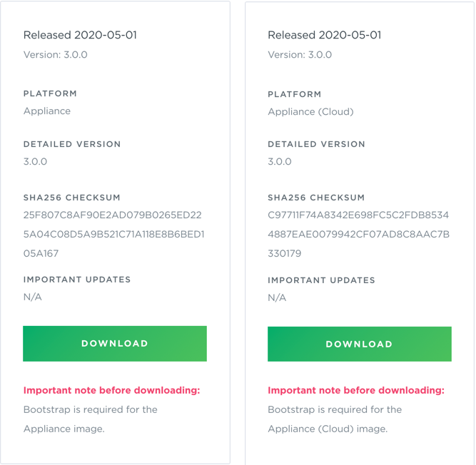Click the SHA256 CHECKSUM label in the right card
476x465 pixels.
pyautogui.click(x=316, y=198)
